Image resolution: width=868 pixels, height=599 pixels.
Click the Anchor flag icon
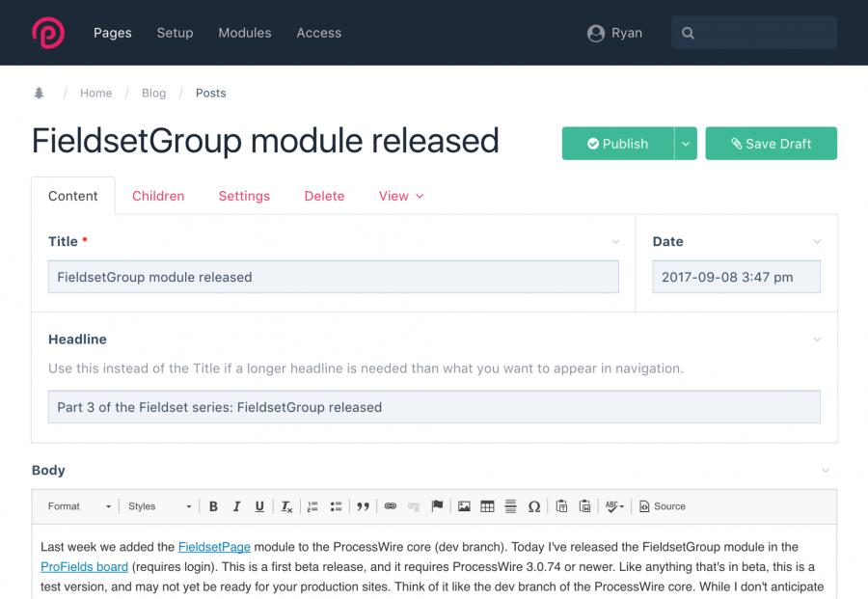point(437,506)
